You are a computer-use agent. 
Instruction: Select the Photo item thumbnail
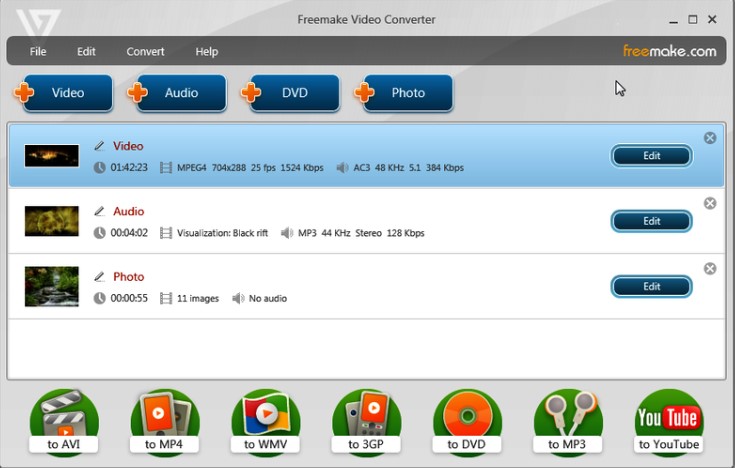coord(52,287)
